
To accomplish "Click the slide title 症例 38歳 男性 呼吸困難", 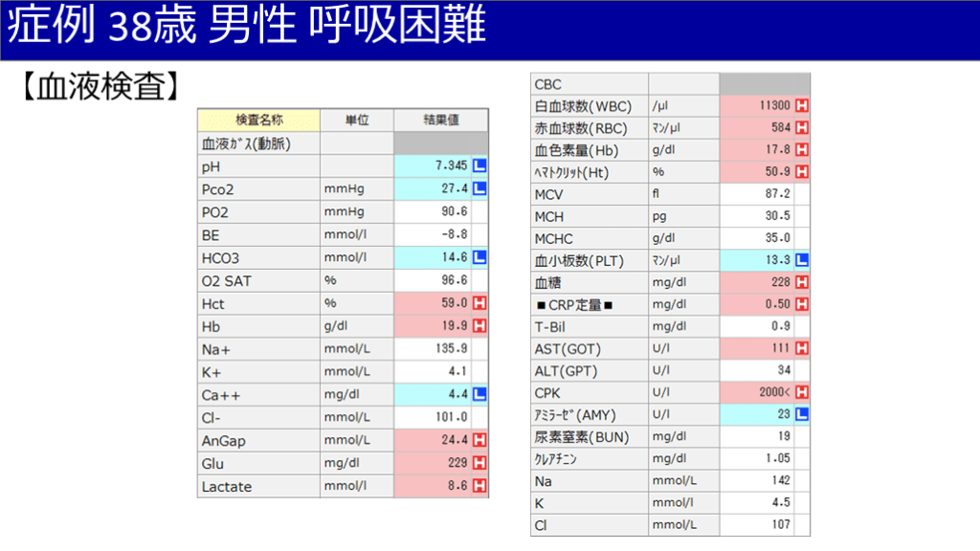I will pos(247,27).
